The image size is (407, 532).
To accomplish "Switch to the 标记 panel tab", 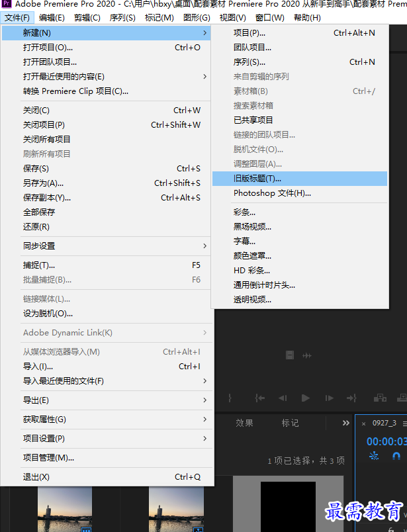I will tap(291, 423).
